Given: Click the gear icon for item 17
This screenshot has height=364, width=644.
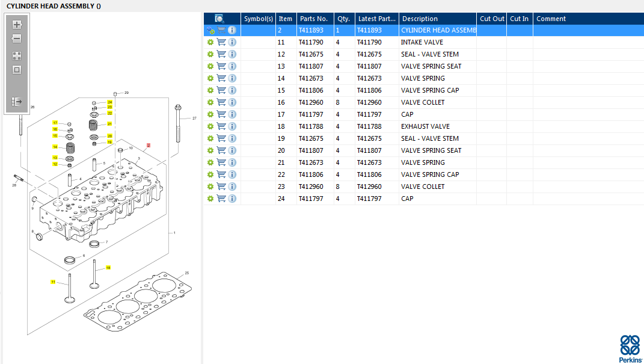Looking at the screenshot, I should 210,114.
